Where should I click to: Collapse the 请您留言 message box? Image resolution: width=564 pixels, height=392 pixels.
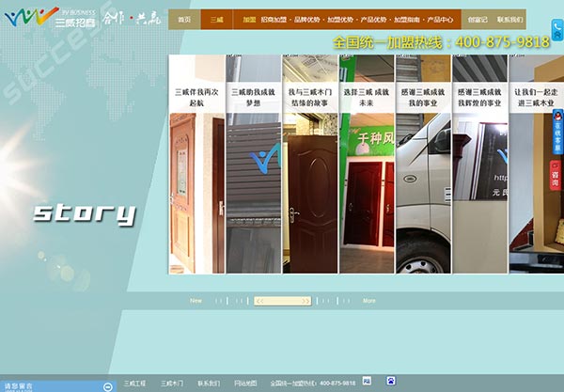point(107,387)
